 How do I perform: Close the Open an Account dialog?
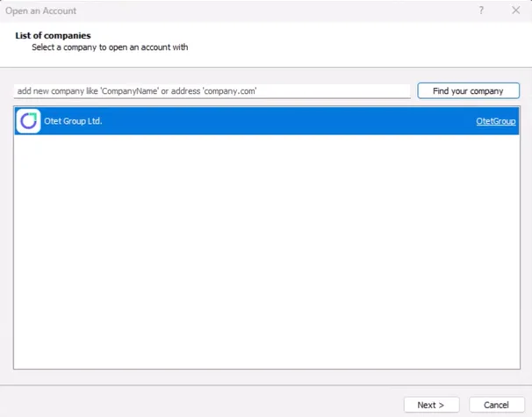[x=515, y=11]
